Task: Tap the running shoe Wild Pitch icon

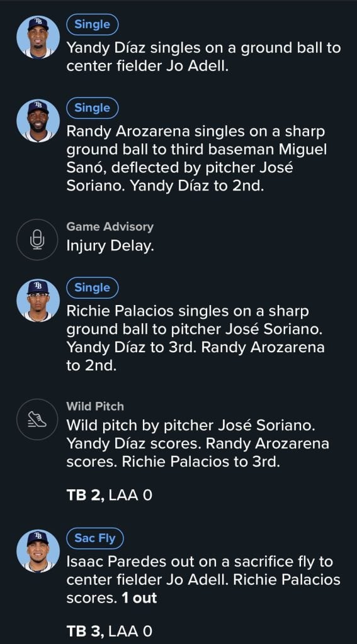Action: pyautogui.click(x=38, y=419)
